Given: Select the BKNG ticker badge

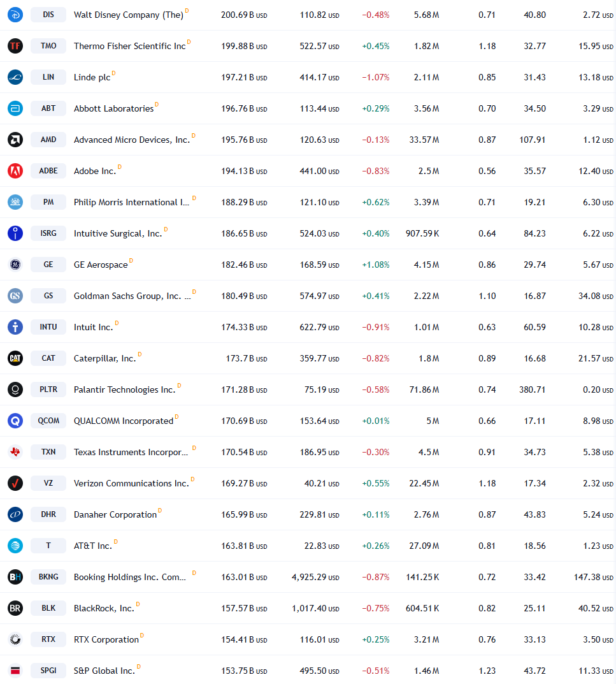Looking at the screenshot, I should [48, 577].
